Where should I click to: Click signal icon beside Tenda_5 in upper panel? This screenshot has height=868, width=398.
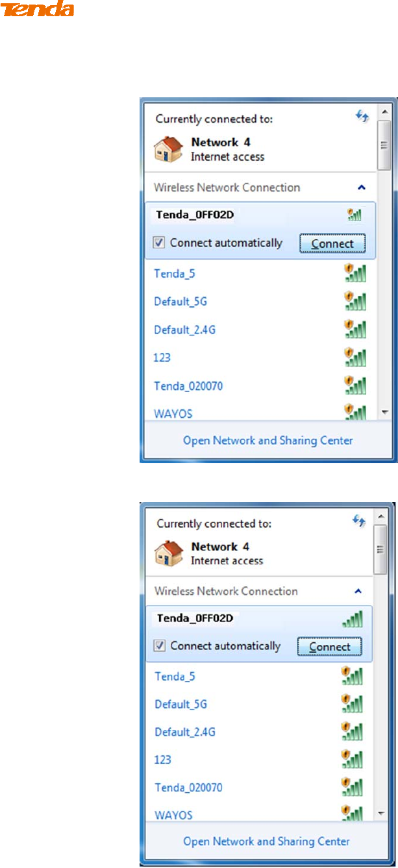tap(354, 274)
